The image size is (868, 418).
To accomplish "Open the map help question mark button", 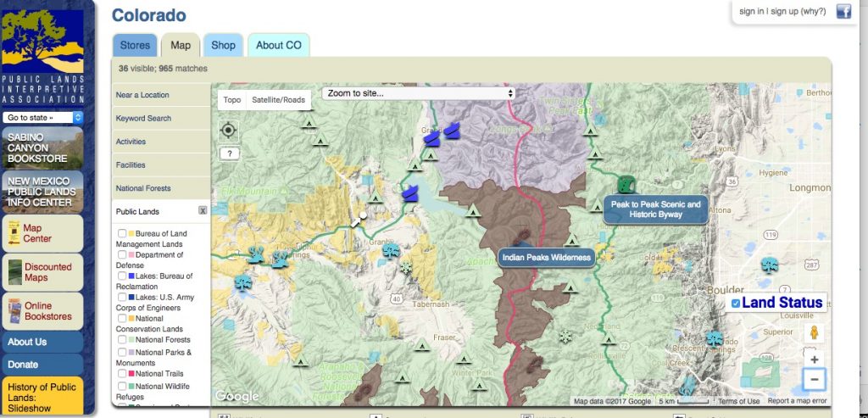I will coord(229,153).
